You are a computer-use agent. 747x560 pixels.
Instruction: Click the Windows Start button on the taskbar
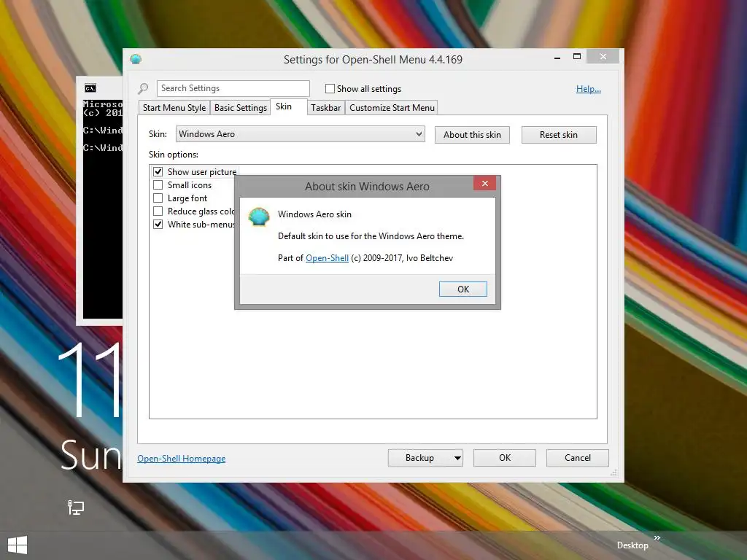(18, 545)
